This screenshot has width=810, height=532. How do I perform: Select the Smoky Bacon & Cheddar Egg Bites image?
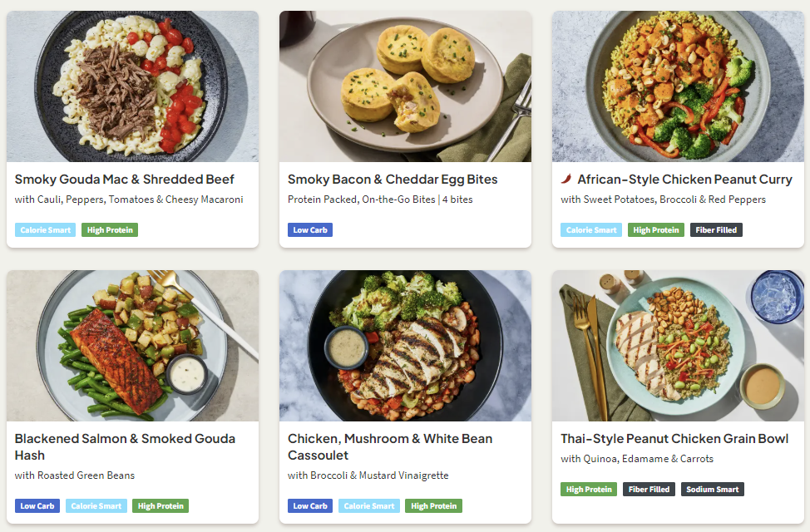405,86
